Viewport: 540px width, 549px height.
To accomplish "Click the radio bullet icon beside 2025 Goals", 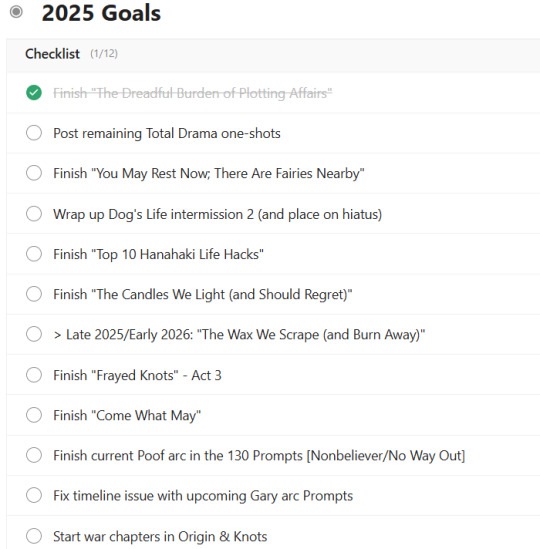I will pyautogui.click(x=16, y=12).
